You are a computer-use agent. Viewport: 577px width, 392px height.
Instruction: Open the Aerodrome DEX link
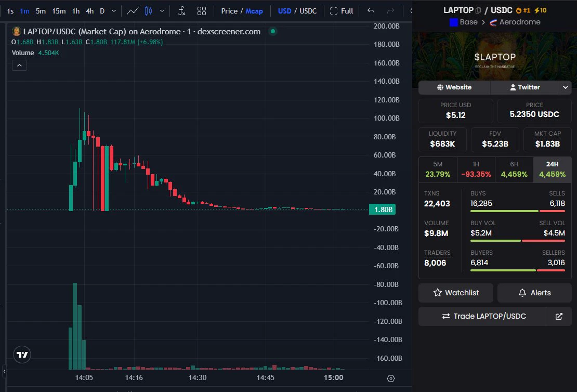pos(515,22)
